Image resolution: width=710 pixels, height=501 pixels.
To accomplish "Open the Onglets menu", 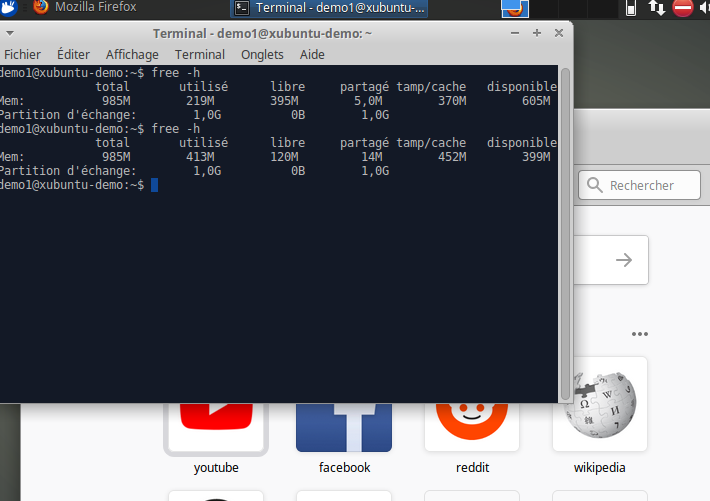I will pos(262,54).
